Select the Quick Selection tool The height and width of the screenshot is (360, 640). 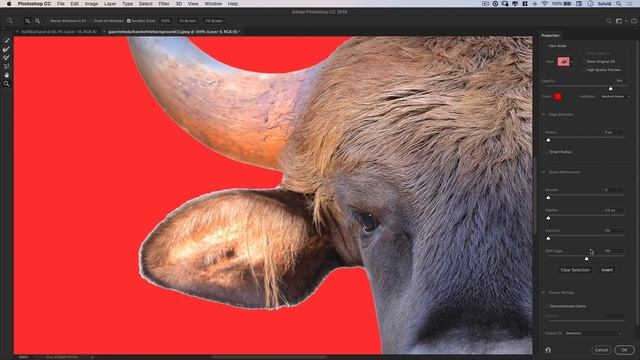click(x=7, y=40)
